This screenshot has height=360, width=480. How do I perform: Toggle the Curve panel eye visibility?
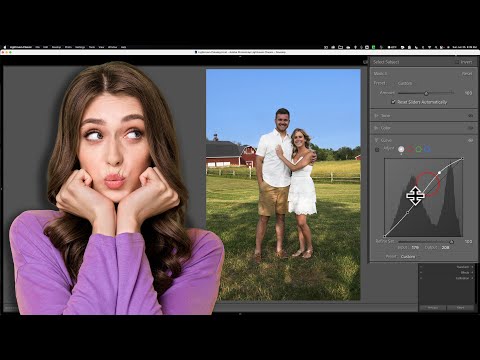470,141
